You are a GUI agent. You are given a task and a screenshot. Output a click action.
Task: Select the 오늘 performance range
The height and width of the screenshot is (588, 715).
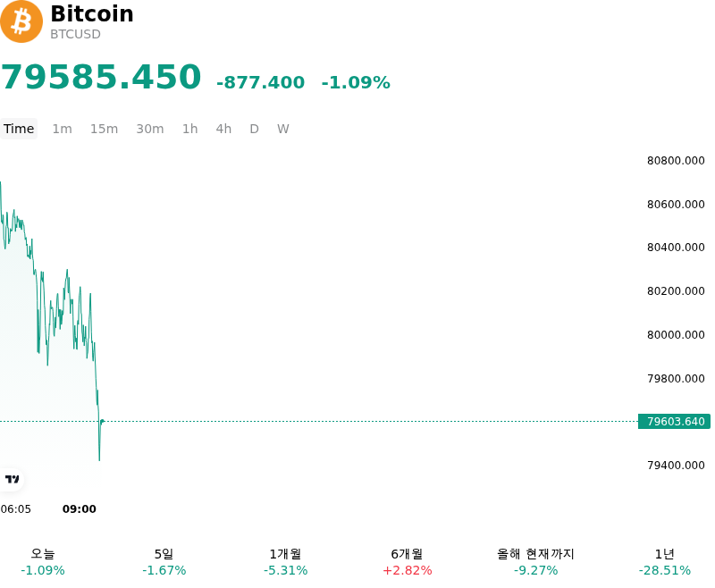[43, 562]
